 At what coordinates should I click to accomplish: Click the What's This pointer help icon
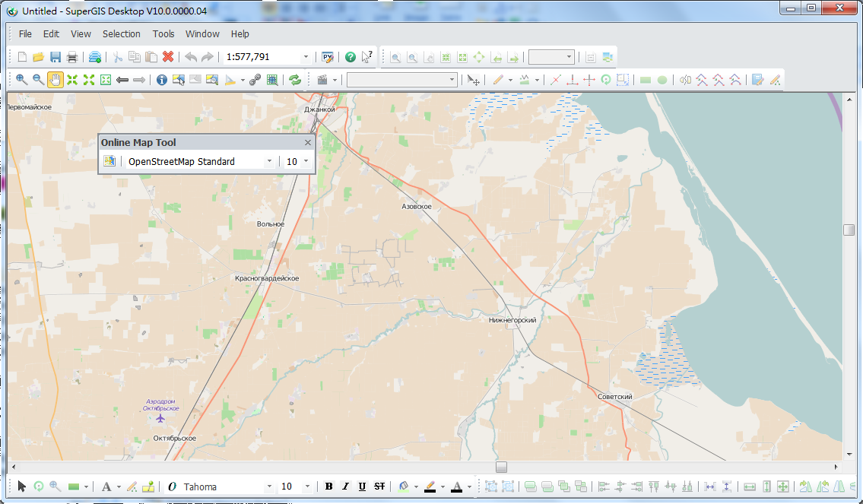pyautogui.click(x=367, y=57)
